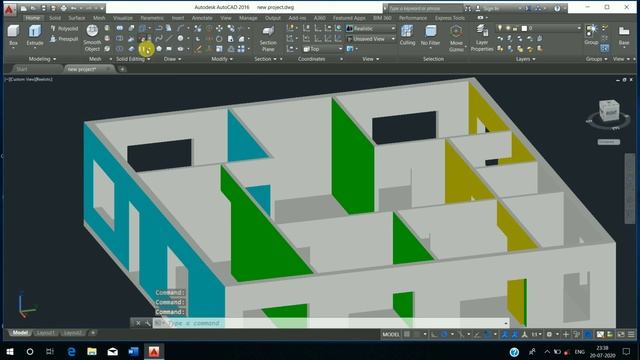Click the Smooth Object mesh button
640x360 pixels.
tap(92, 38)
